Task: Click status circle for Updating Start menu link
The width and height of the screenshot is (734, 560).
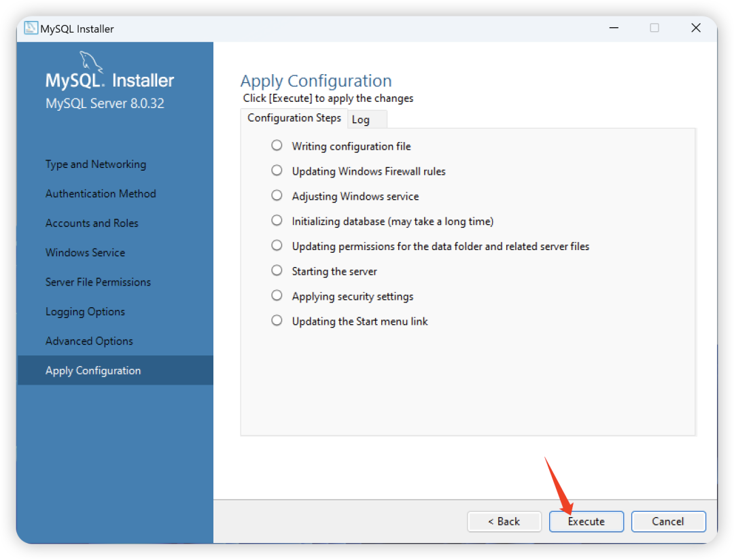Action: coord(277,321)
